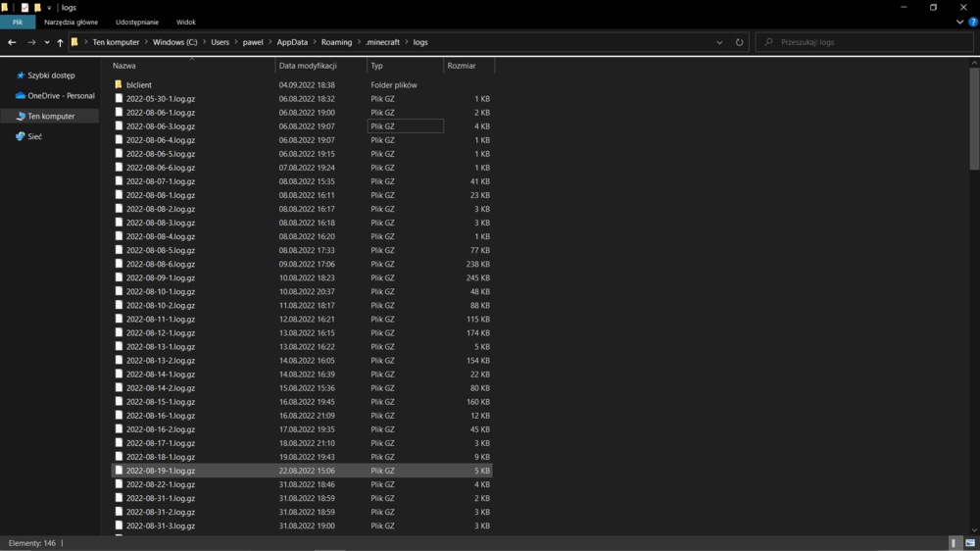This screenshot has width=980, height=551.
Task: Go up one folder level
Action: point(60,42)
